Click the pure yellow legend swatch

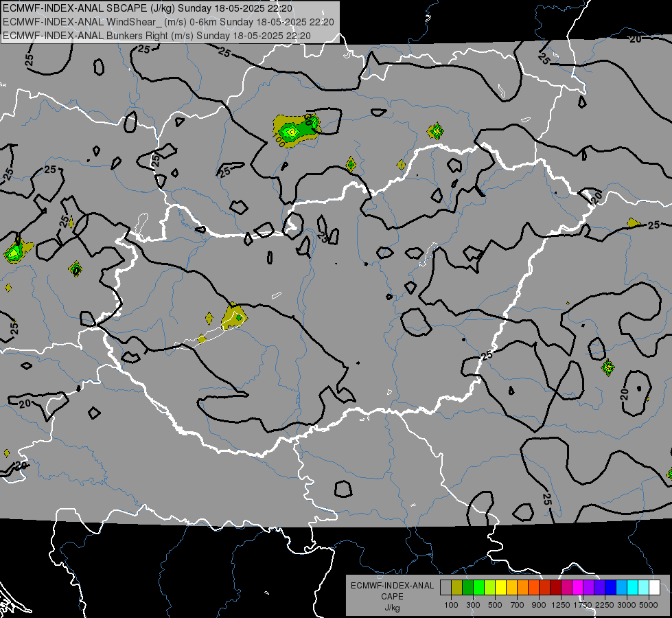click(x=500, y=587)
